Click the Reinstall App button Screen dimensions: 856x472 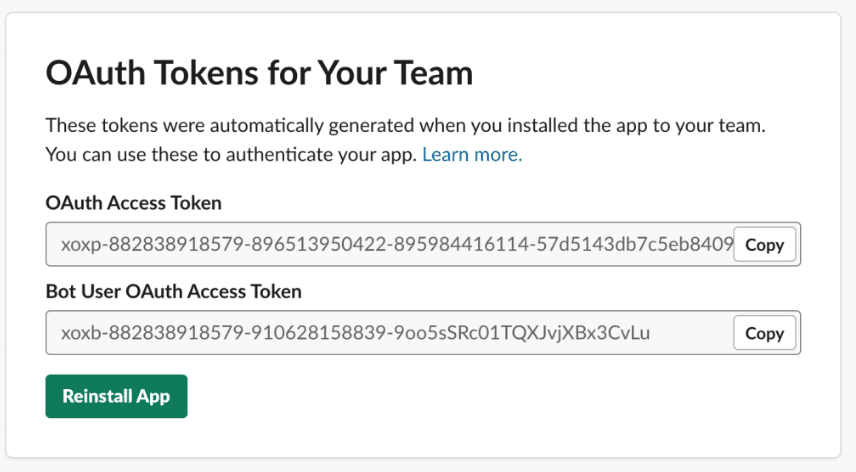coord(116,396)
